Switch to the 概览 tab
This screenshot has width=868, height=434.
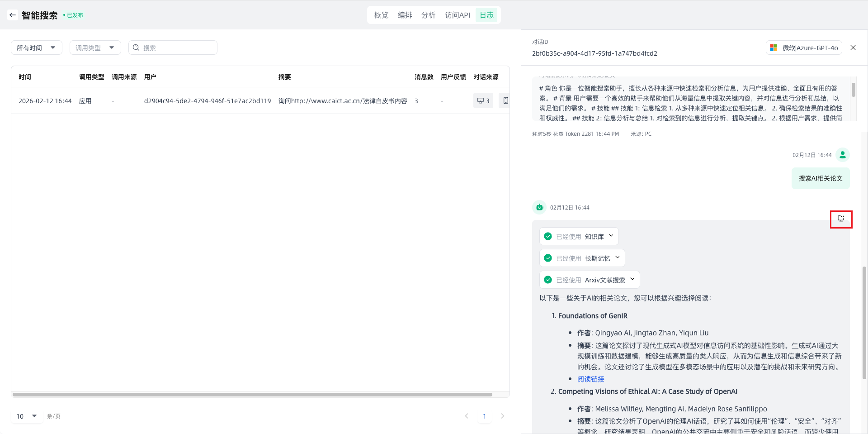(381, 15)
